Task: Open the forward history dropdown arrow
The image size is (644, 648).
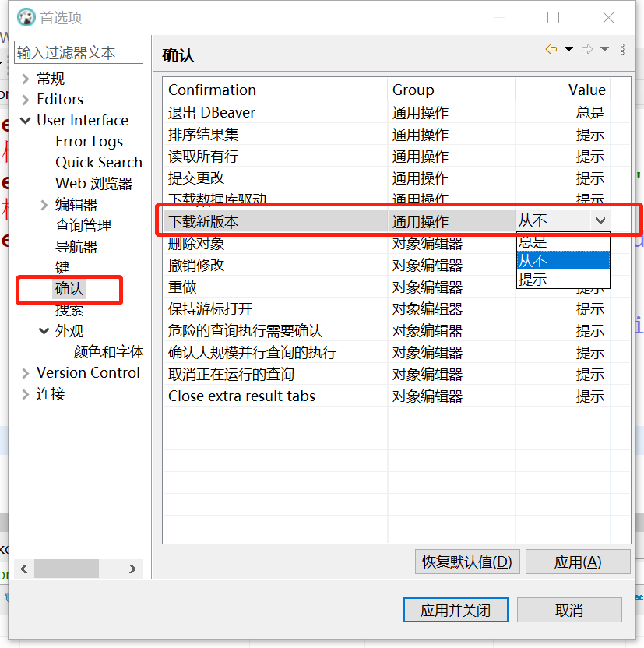Action: [604, 49]
